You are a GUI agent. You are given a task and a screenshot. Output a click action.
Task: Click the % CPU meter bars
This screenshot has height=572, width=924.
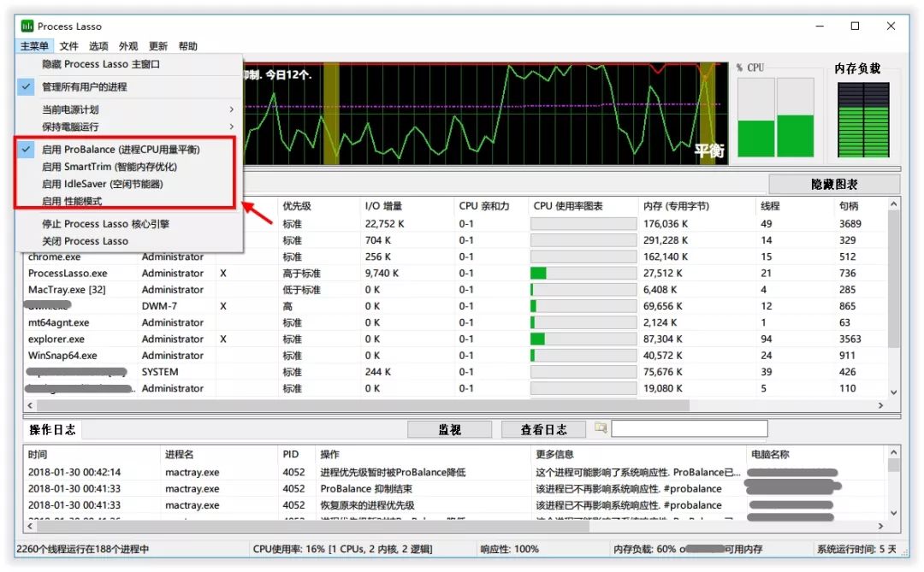point(775,117)
